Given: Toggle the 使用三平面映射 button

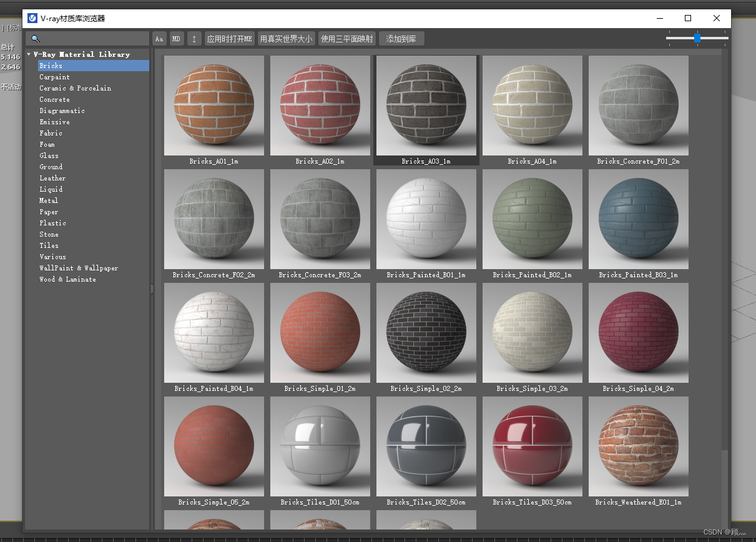Looking at the screenshot, I should (x=346, y=39).
